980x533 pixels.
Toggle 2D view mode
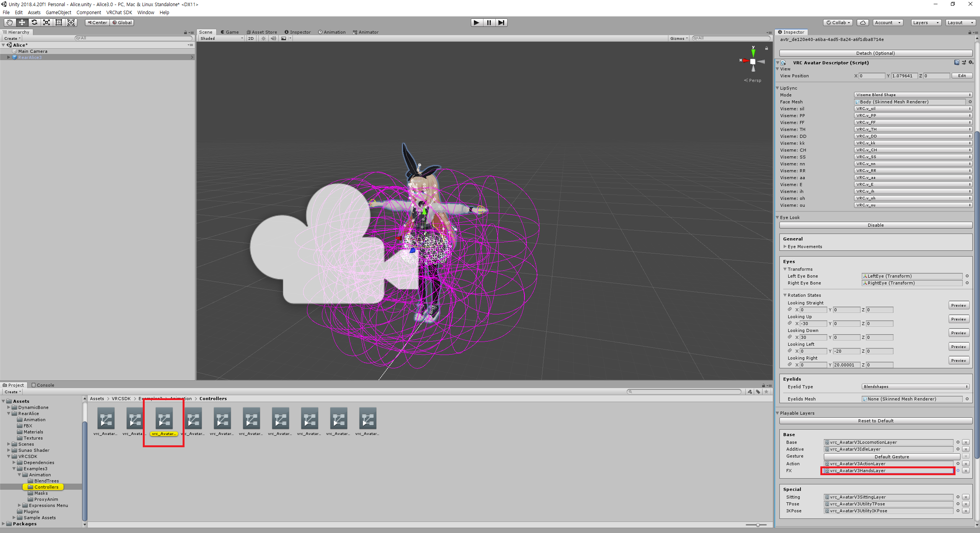click(x=251, y=38)
